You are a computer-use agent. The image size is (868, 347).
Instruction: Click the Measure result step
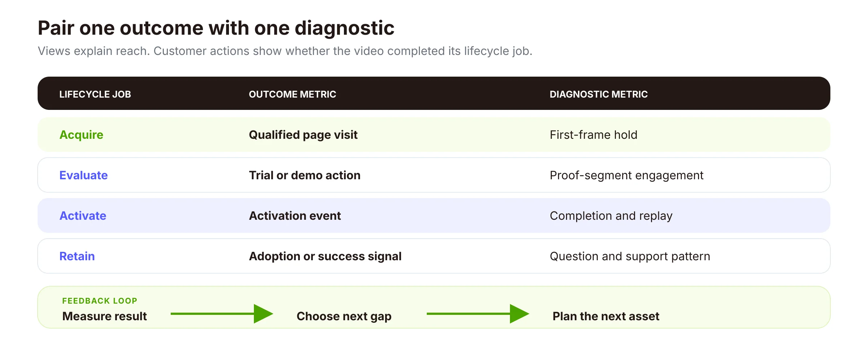[x=105, y=316]
